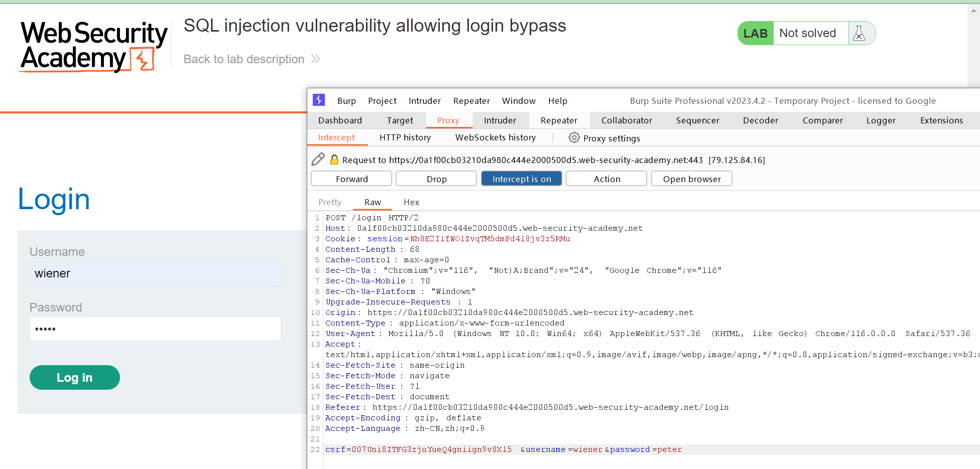Click the 'password' parameter in request body
Screen dimensions: 980x469
(x=630, y=449)
